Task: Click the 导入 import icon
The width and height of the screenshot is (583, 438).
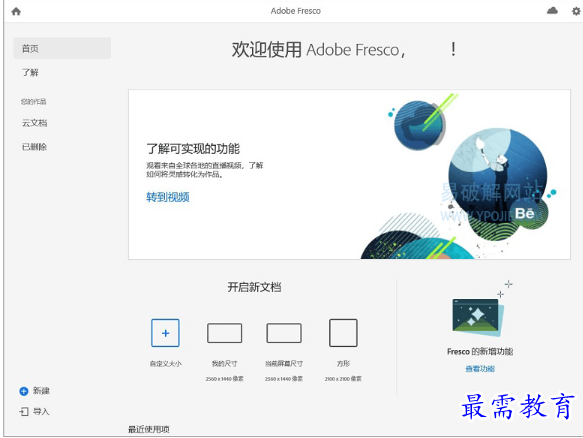Action: pos(24,411)
